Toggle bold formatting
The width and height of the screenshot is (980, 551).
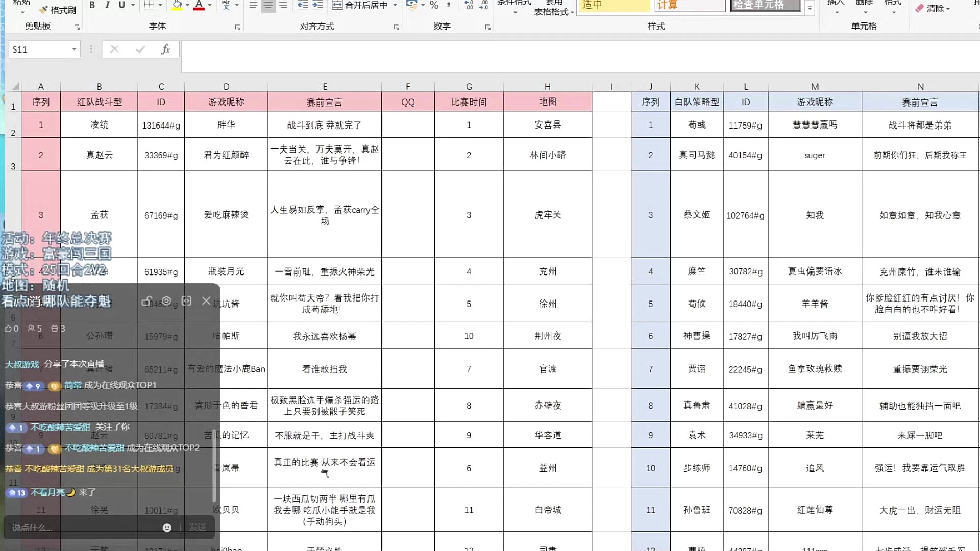tap(92, 5)
